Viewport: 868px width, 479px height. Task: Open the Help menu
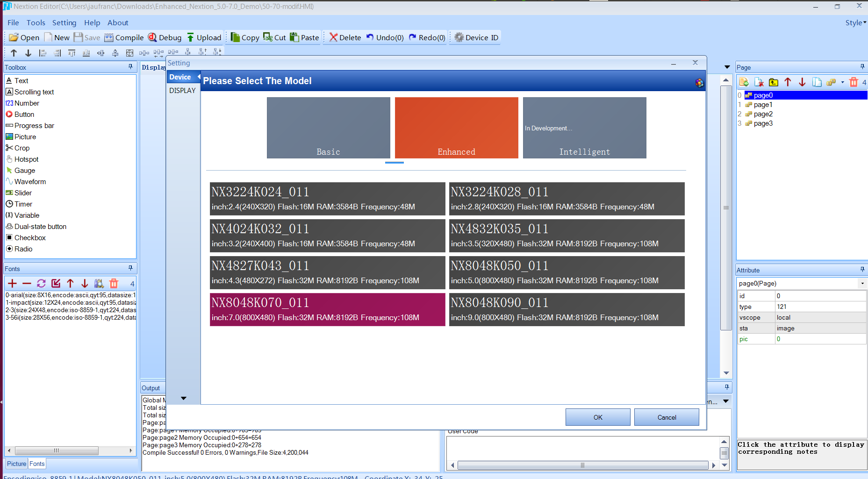[x=92, y=22]
